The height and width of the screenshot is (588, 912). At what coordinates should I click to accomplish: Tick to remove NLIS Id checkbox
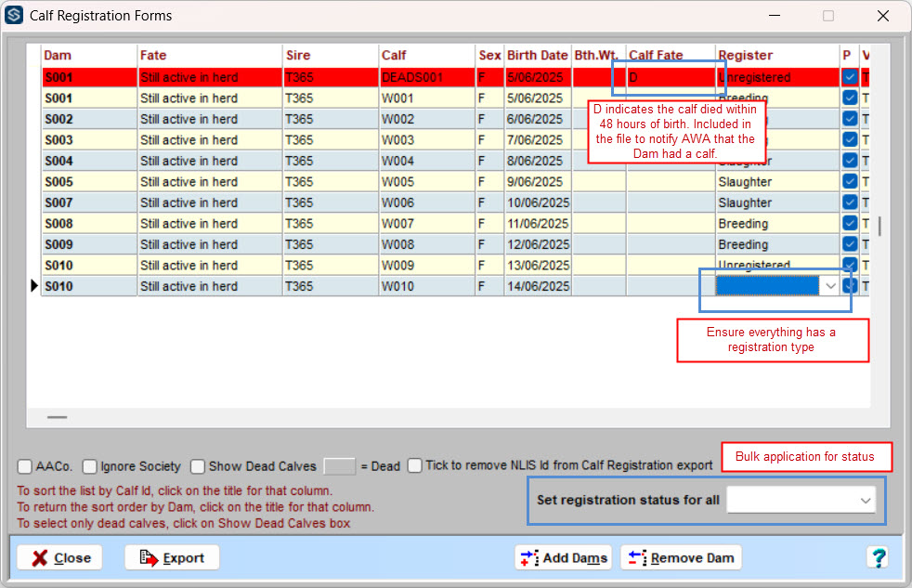click(414, 465)
